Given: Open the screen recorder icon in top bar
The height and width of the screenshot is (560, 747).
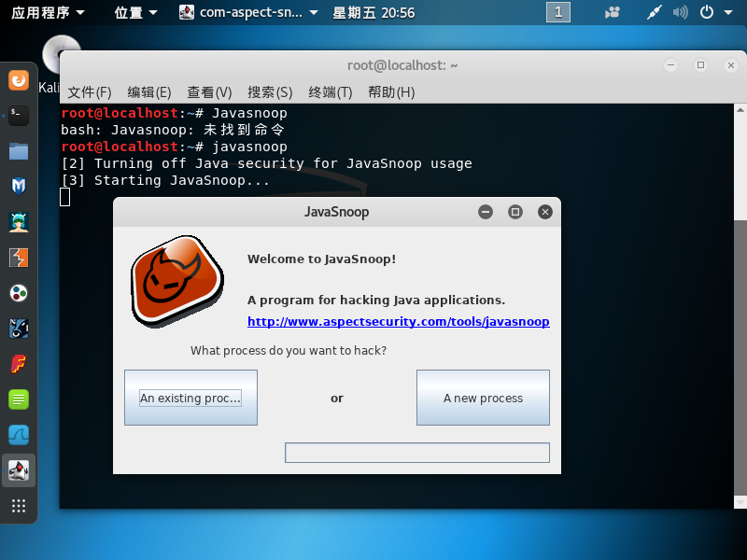Looking at the screenshot, I should point(613,12).
